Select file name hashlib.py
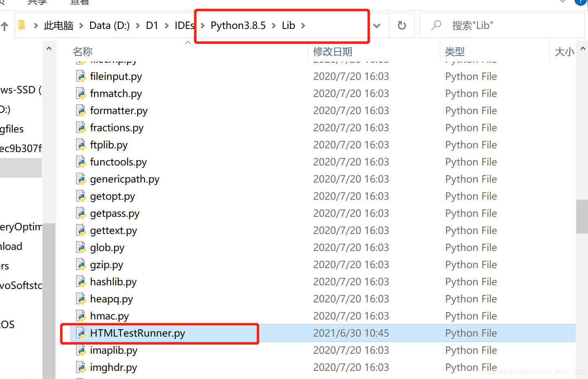Image resolution: width=588 pixels, height=379 pixels. tap(113, 282)
